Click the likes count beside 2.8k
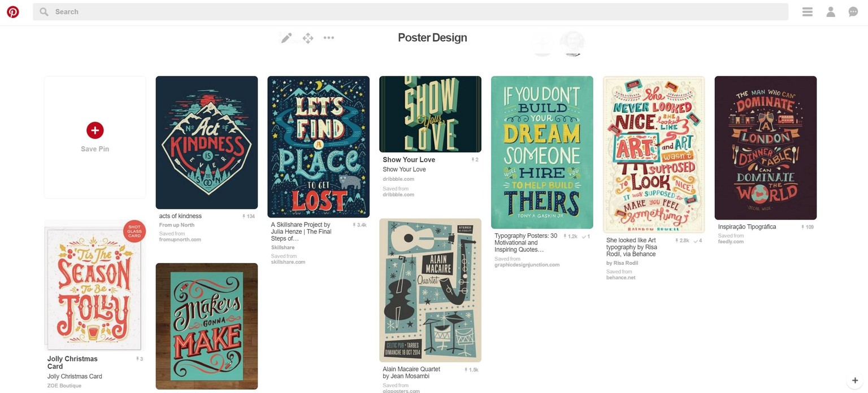Viewport: 868px width, 393px height. [x=697, y=241]
